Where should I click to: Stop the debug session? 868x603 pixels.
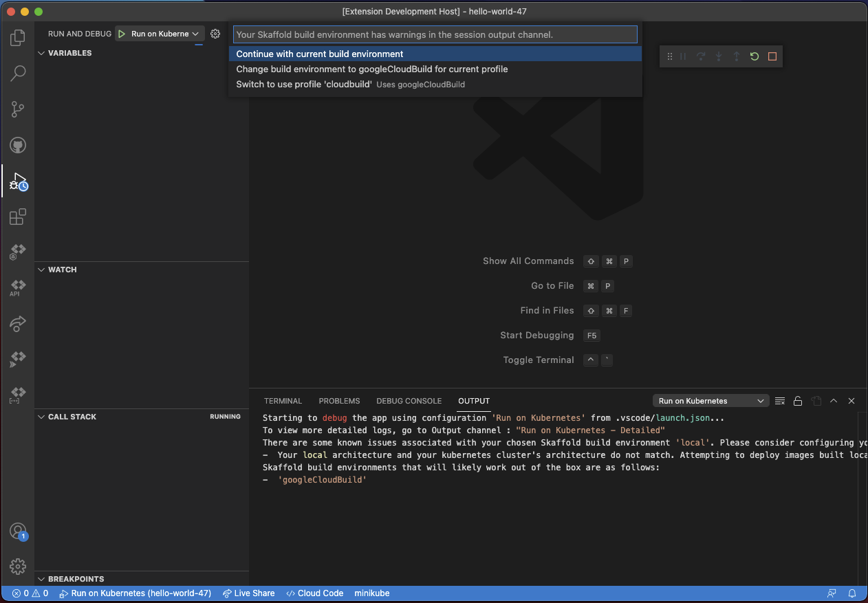point(772,56)
